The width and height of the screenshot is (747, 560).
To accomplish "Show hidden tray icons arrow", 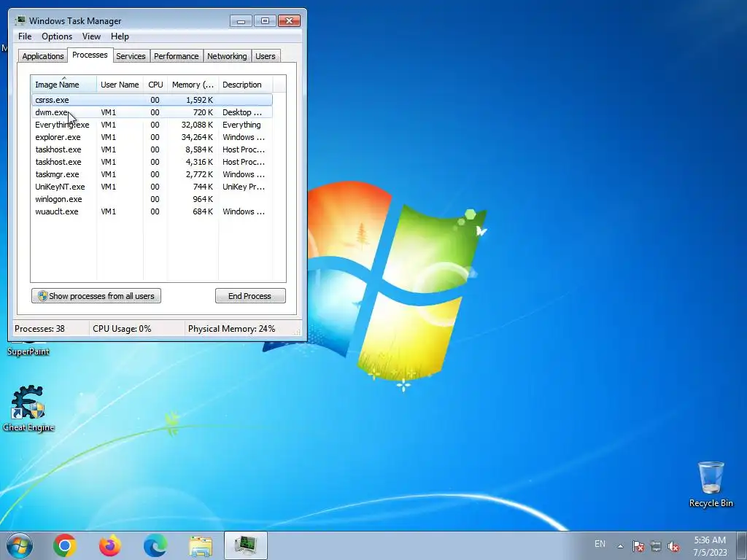I will coord(620,545).
